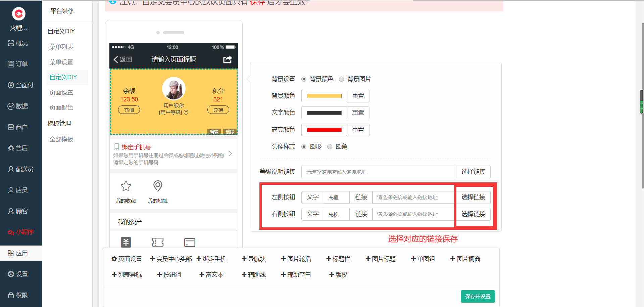Click the 配送员 courier sidebar icon

click(11, 169)
